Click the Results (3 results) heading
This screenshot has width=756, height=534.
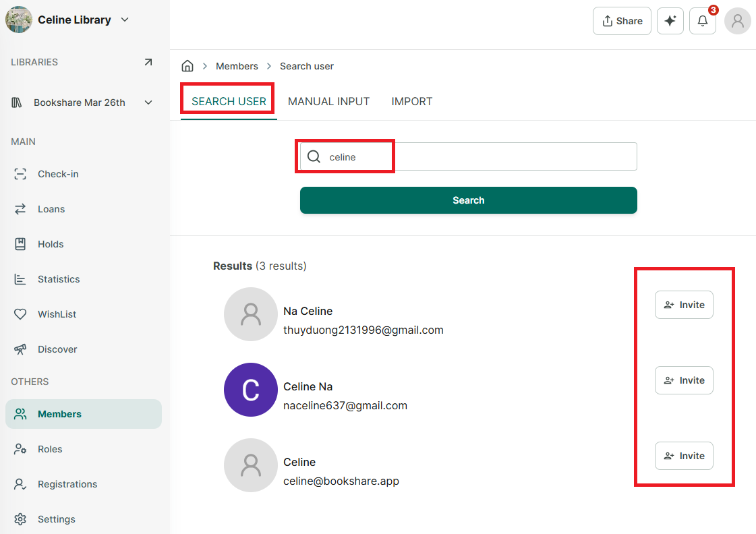pyautogui.click(x=260, y=266)
